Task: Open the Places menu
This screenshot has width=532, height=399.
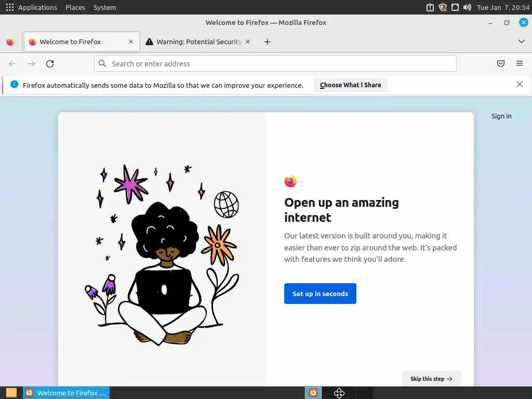Action: [x=75, y=7]
